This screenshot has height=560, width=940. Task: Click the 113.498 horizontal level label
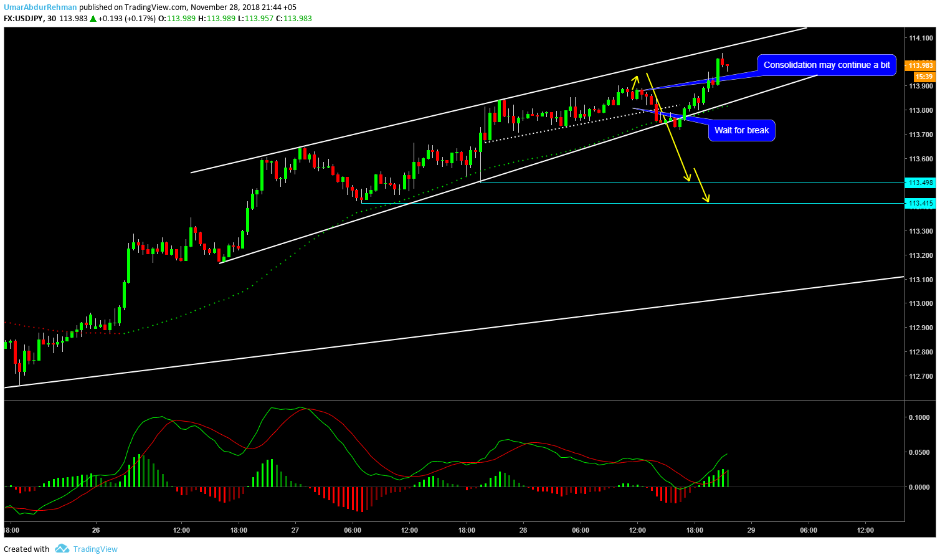920,183
